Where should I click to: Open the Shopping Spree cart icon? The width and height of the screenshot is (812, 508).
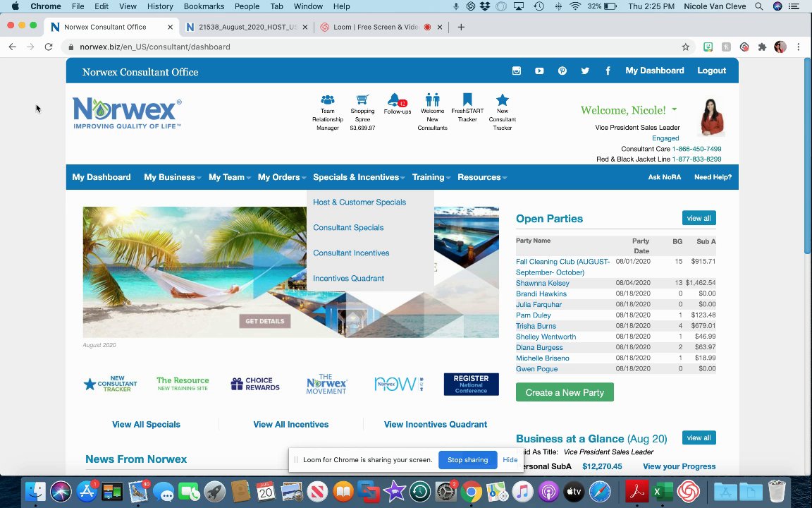(x=362, y=99)
